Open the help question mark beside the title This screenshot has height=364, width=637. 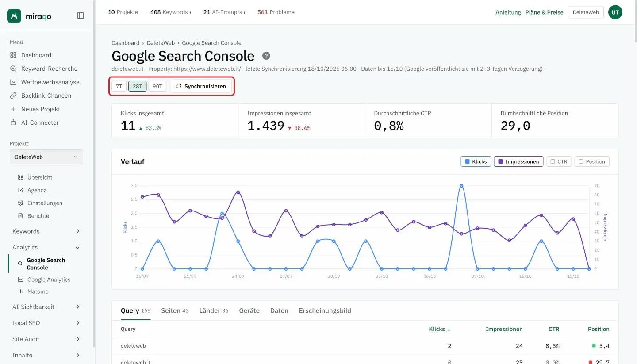(x=266, y=56)
